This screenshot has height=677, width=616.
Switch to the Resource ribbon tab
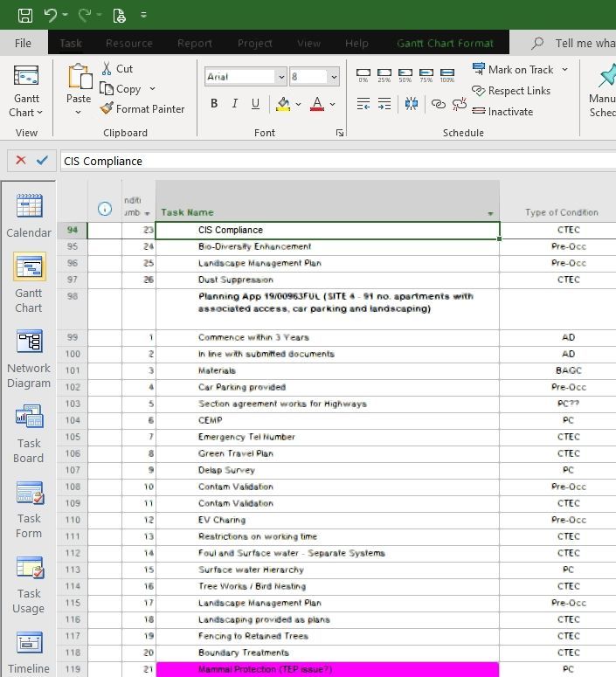[x=129, y=43]
